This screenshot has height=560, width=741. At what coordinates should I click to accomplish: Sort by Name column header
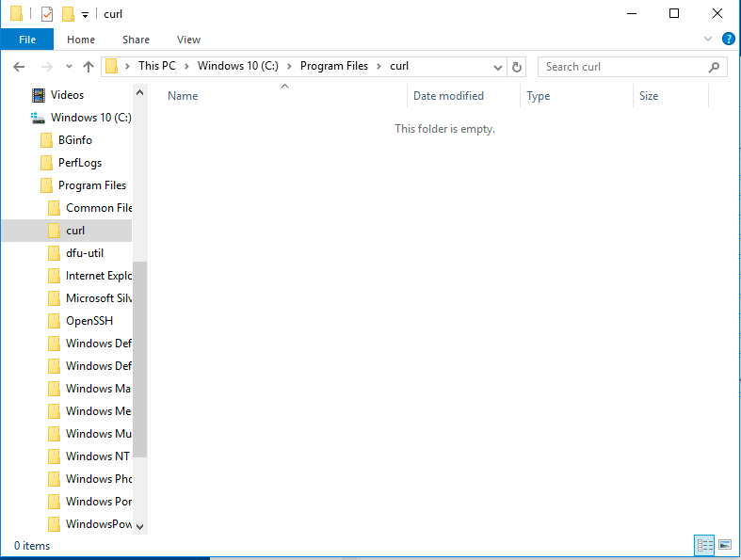pos(183,96)
